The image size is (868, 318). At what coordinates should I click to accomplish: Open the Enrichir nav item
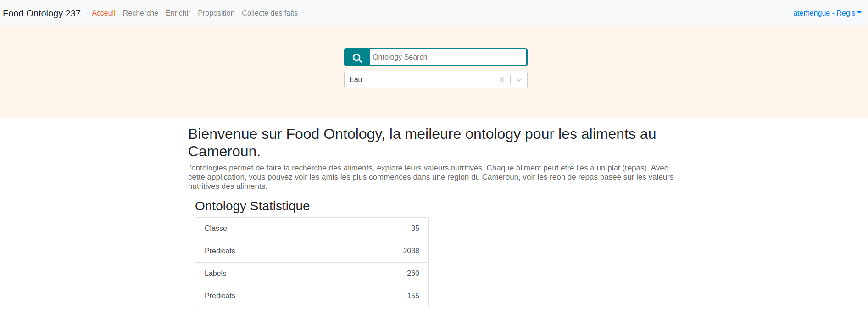click(x=178, y=13)
